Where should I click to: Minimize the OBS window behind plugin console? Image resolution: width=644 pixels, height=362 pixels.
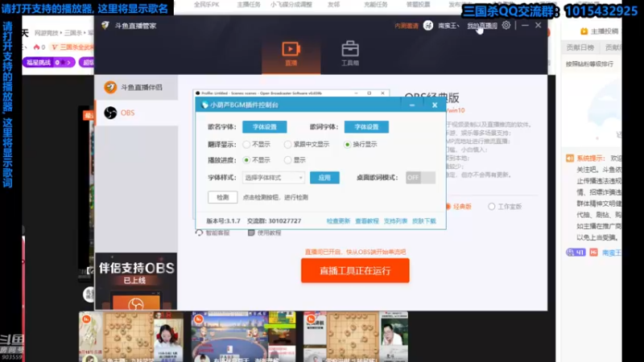pos(356,93)
